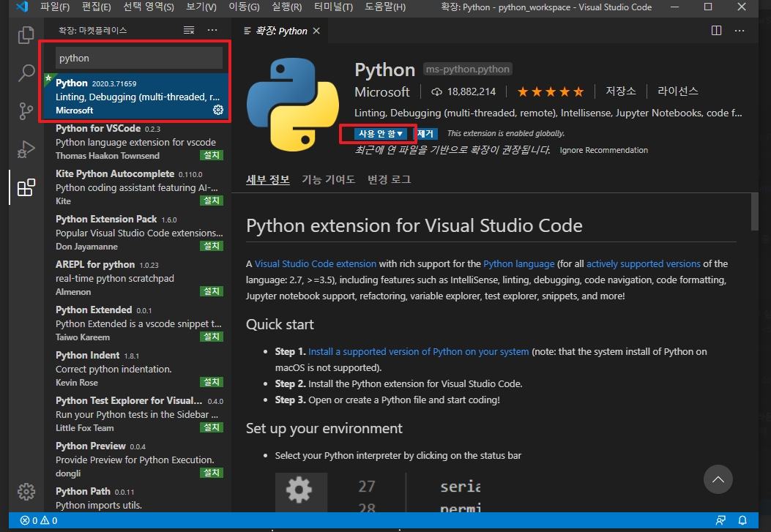The image size is (771, 532).
Task: Open Install a supported version of Python link
Action: pyautogui.click(x=418, y=352)
